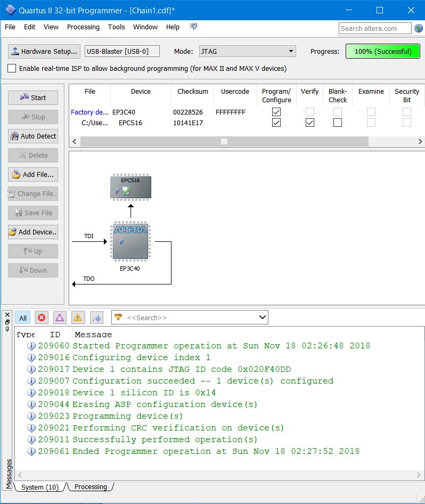Click the funnel filter icon in search box

[118, 317]
